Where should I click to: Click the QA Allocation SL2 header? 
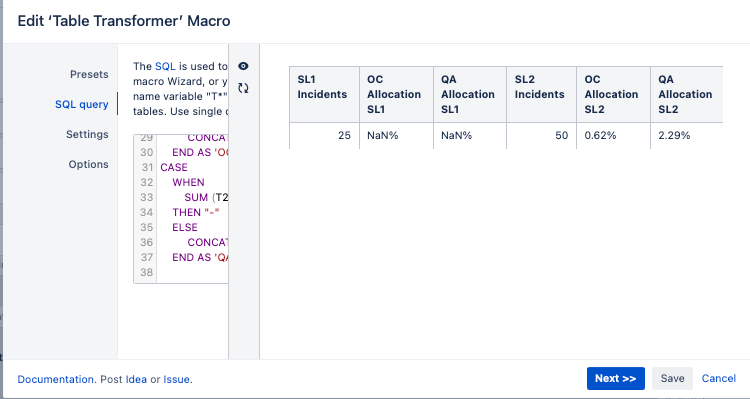pyautogui.click(x=686, y=94)
